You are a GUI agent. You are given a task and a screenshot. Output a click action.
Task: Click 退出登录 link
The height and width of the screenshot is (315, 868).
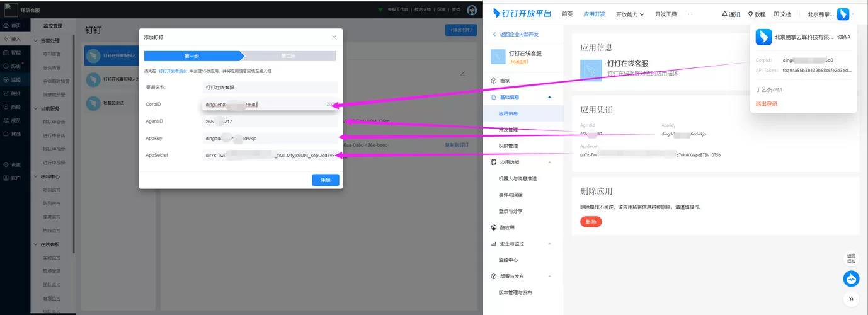[767, 104]
